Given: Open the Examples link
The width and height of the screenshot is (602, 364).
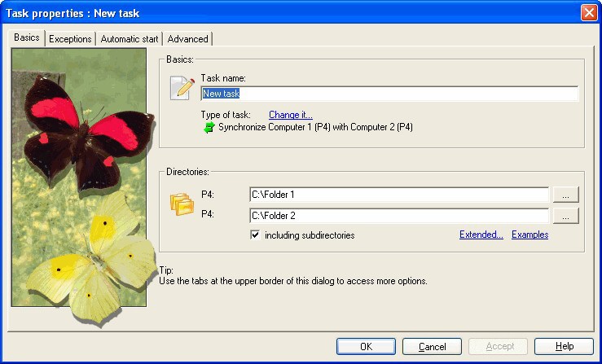Looking at the screenshot, I should pyautogui.click(x=529, y=235).
